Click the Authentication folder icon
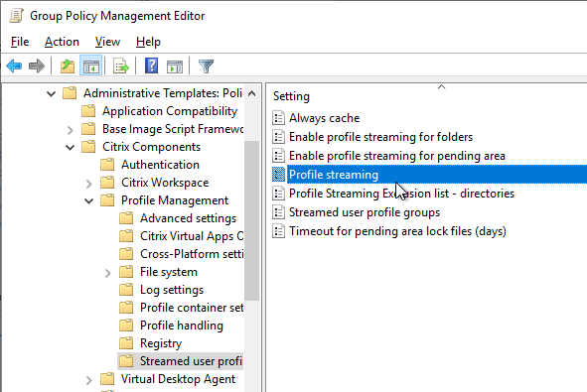This screenshot has width=587, height=392. pyautogui.click(x=107, y=165)
